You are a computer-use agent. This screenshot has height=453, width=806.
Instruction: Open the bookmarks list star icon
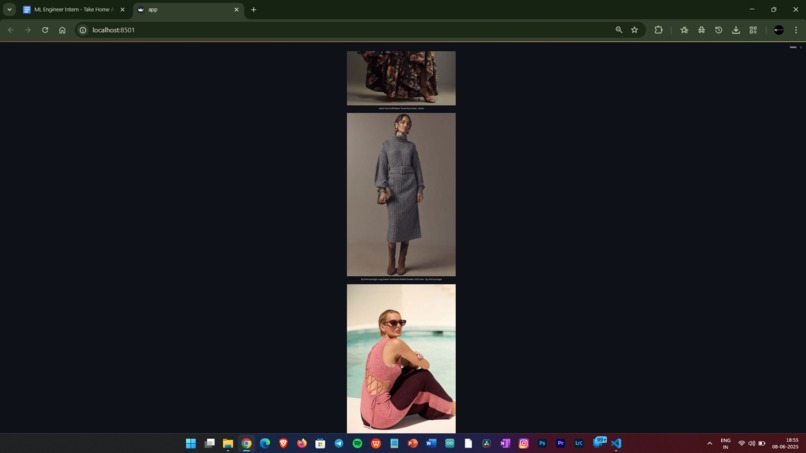coord(684,30)
